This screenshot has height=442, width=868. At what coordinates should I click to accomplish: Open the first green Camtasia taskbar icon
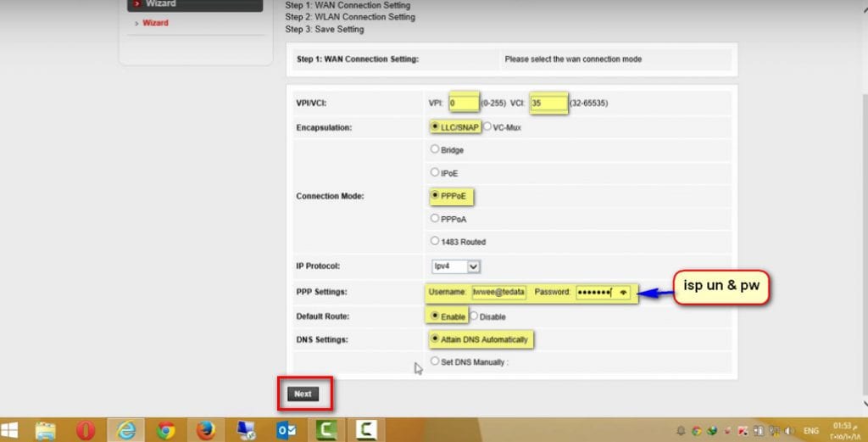326,430
